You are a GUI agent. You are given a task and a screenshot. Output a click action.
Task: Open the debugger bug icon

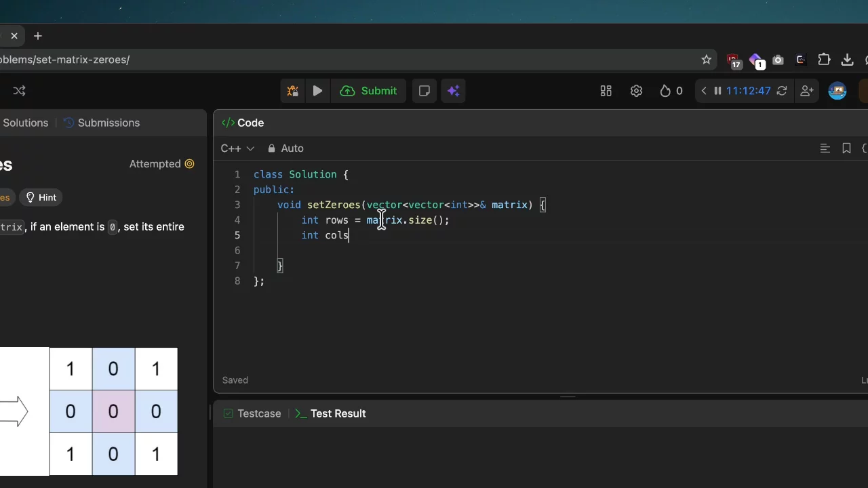[x=293, y=91]
